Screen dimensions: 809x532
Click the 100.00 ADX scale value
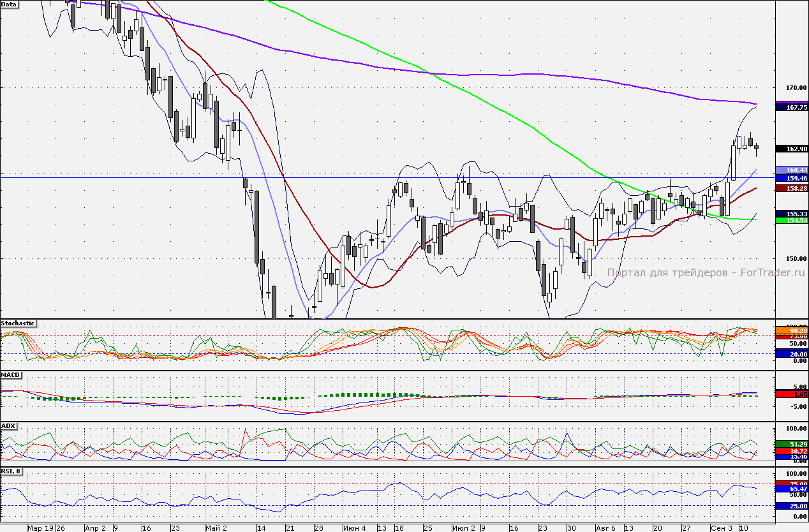[x=797, y=429]
